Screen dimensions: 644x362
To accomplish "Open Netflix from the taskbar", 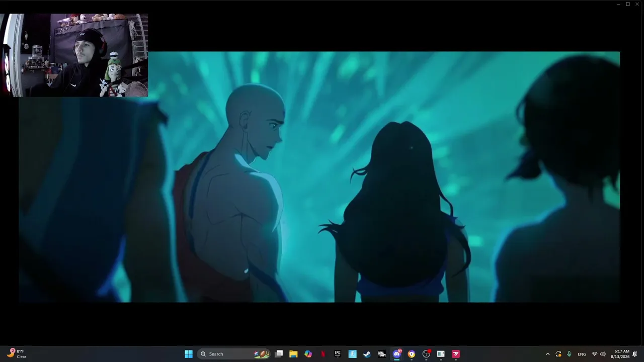I will 323,354.
